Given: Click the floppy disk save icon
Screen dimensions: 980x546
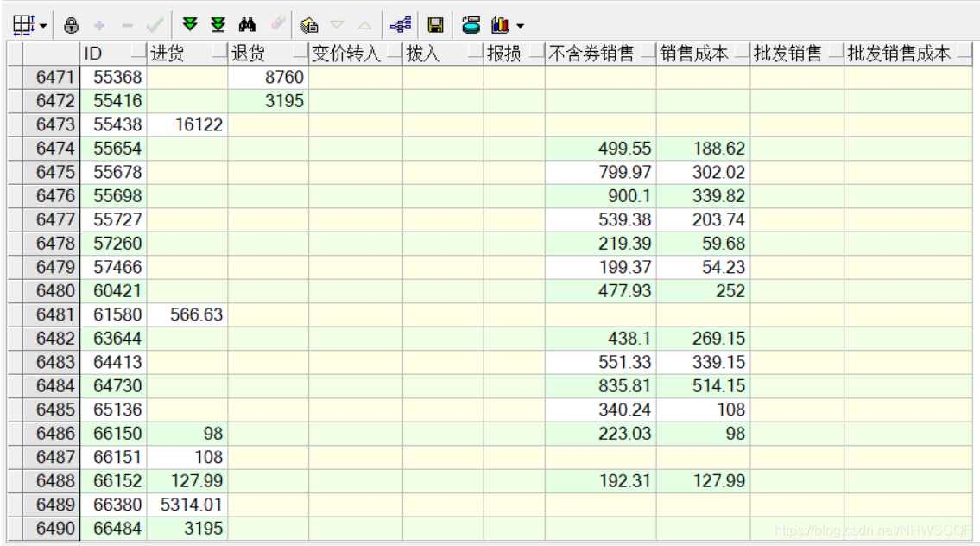Looking at the screenshot, I should 435,25.
